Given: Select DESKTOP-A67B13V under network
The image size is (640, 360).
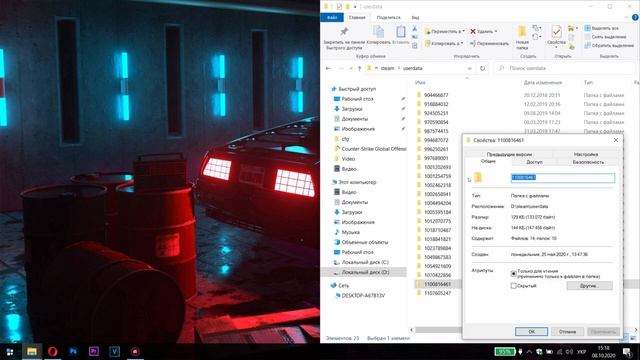Looking at the screenshot, I should click(359, 295).
